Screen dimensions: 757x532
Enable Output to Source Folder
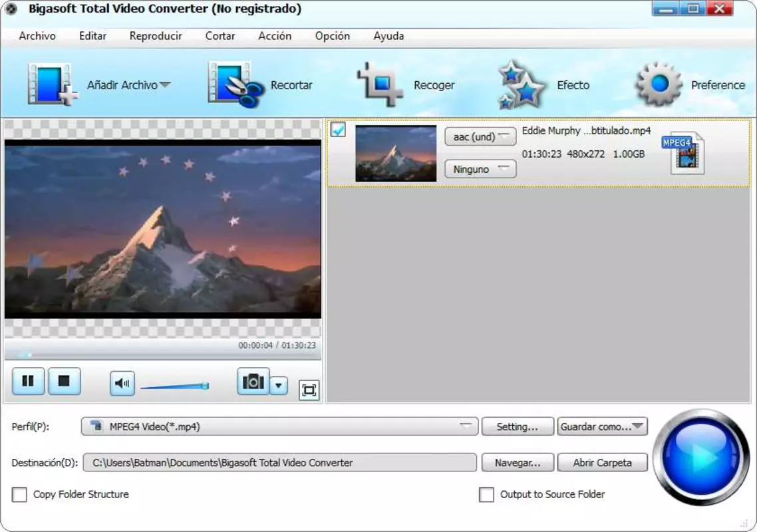(x=486, y=494)
